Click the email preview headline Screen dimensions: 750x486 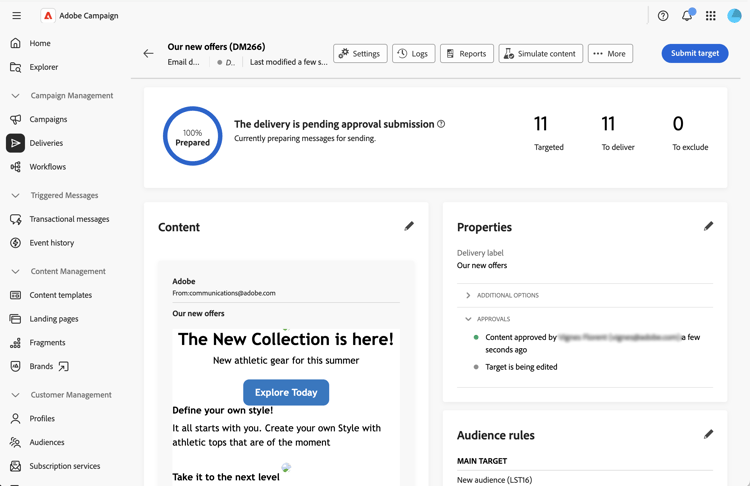[x=286, y=339]
